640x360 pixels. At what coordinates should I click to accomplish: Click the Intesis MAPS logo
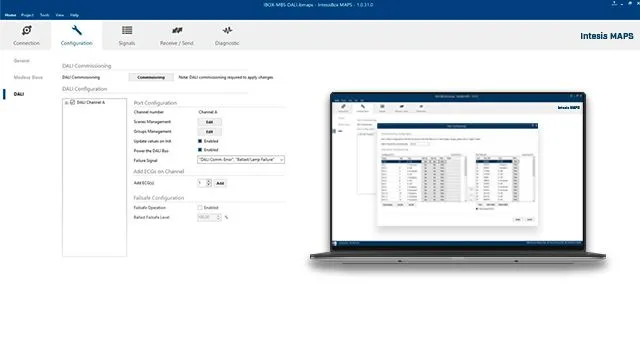pos(607,36)
